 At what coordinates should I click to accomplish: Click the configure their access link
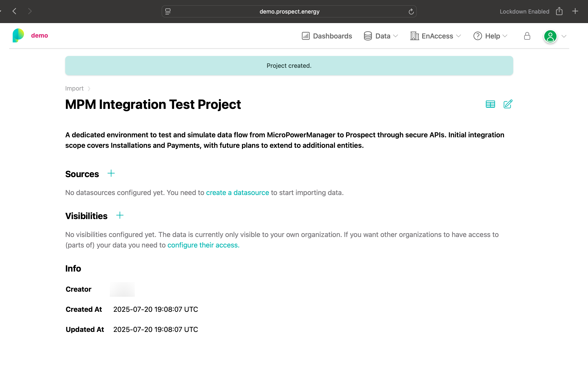click(203, 245)
